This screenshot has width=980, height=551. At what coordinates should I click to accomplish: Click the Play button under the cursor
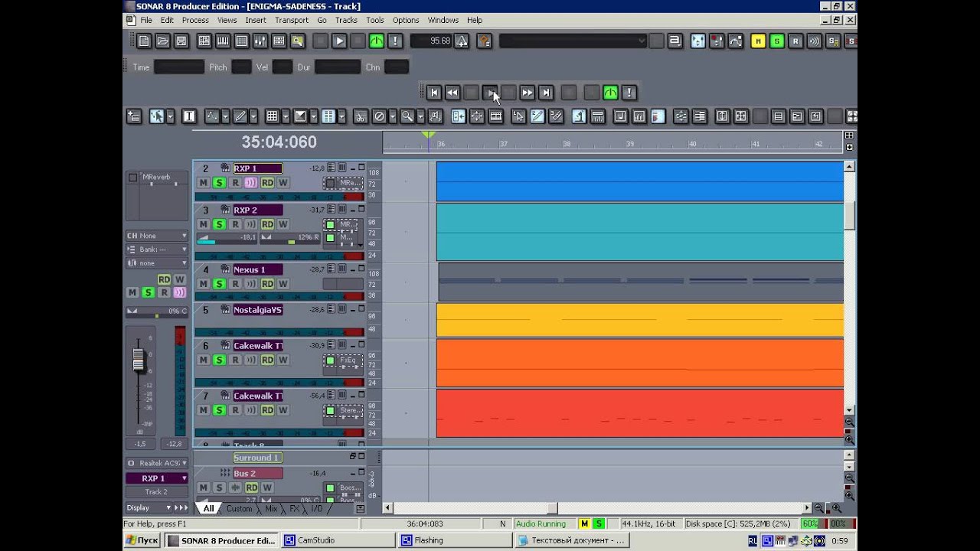pos(490,93)
